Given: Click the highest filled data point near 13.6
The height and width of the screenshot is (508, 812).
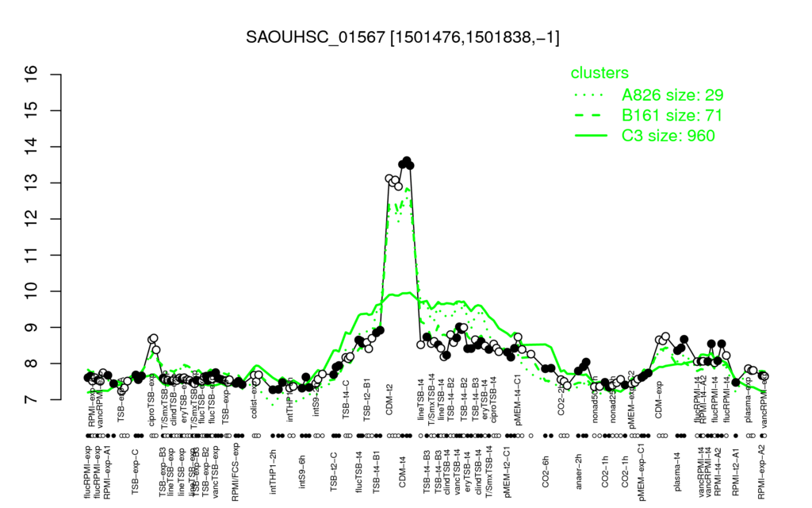Looking at the screenshot, I should [x=407, y=160].
